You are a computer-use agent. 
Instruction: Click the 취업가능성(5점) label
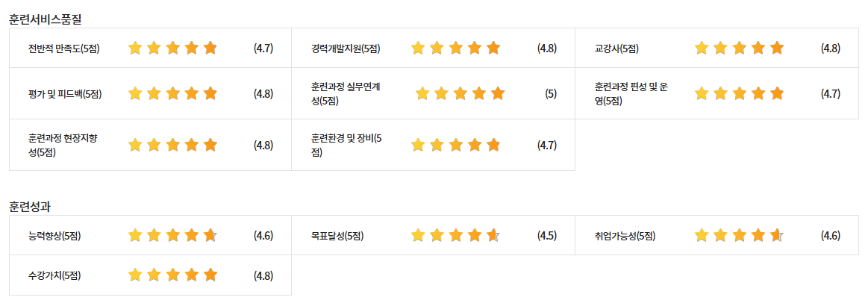[625, 237]
